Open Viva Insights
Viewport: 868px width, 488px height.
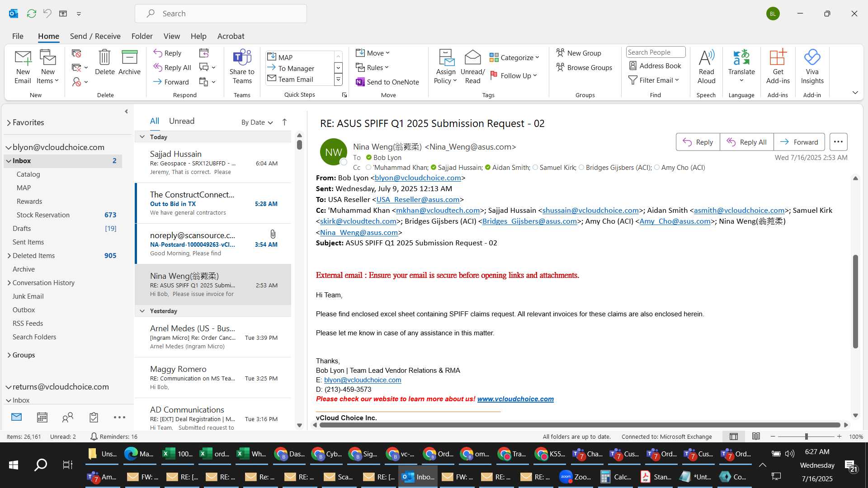812,67
